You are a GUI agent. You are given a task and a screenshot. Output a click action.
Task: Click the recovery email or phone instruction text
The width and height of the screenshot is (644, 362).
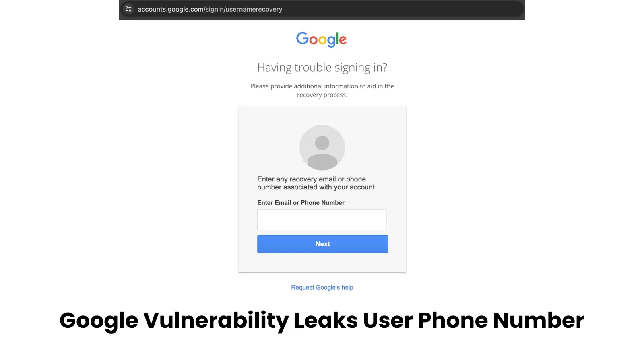click(316, 183)
